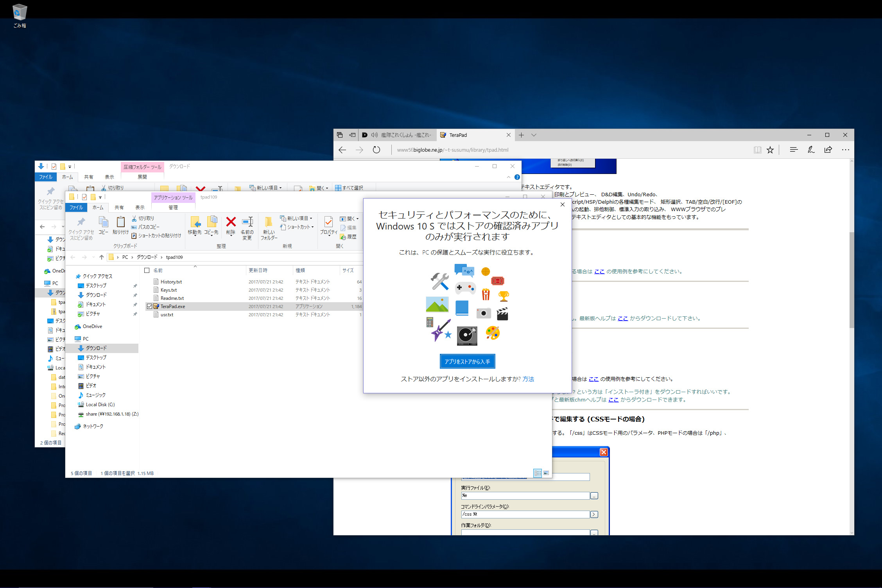
Task: Click the Copy path (パスのコピー) item
Action: [145, 227]
